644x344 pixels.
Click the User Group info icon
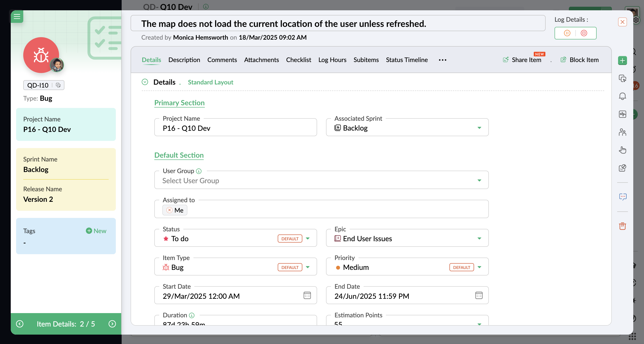click(199, 171)
